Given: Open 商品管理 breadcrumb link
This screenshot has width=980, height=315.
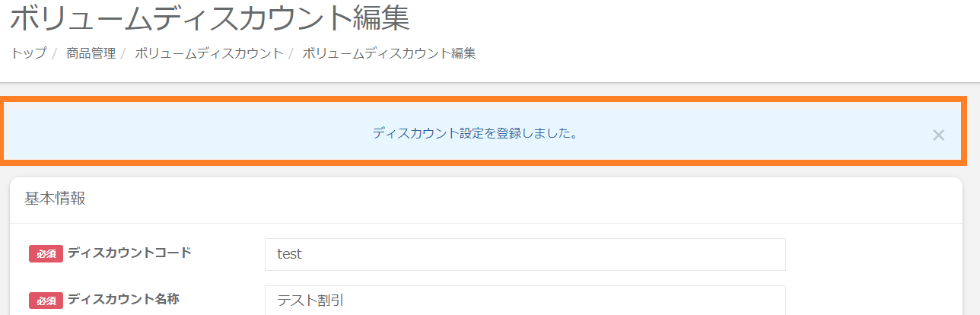Looking at the screenshot, I should tap(91, 53).
